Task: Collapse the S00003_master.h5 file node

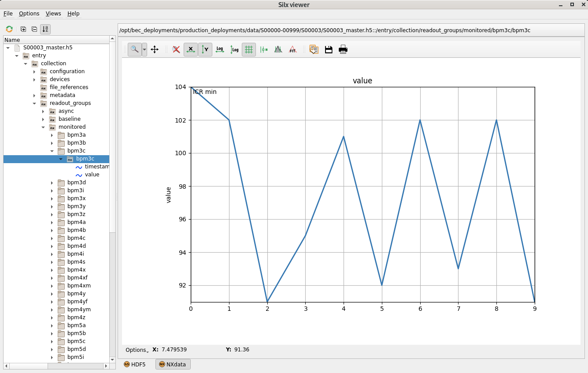Action: (8, 48)
